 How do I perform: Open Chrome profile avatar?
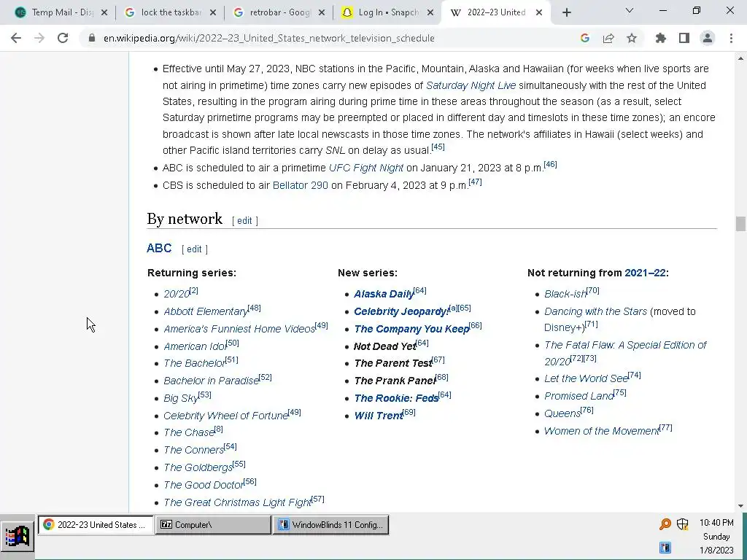pyautogui.click(x=708, y=38)
